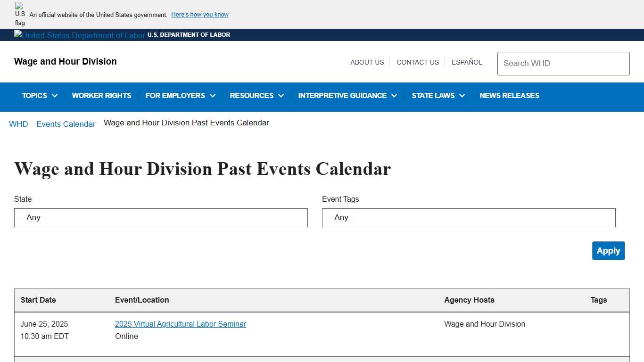Navigate to WHD breadcrumb link
This screenshot has height=362, width=644.
coord(18,124)
